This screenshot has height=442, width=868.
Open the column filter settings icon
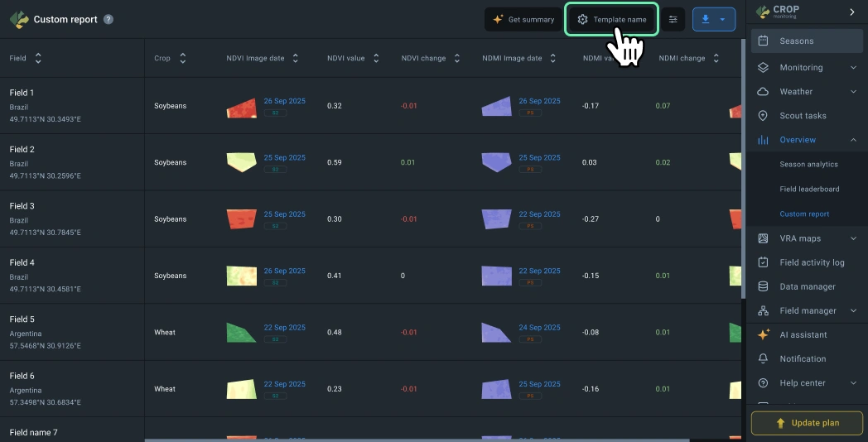pyautogui.click(x=673, y=19)
